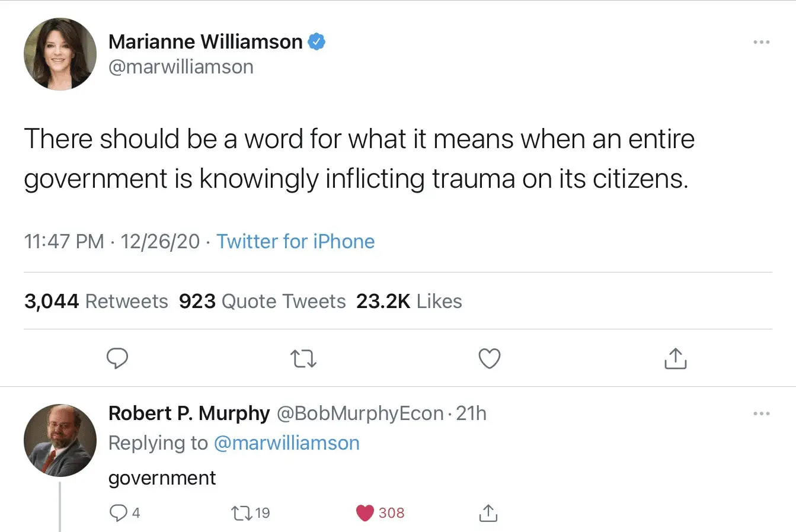
Task: View the 923 Quote Tweets
Action: coord(262,302)
